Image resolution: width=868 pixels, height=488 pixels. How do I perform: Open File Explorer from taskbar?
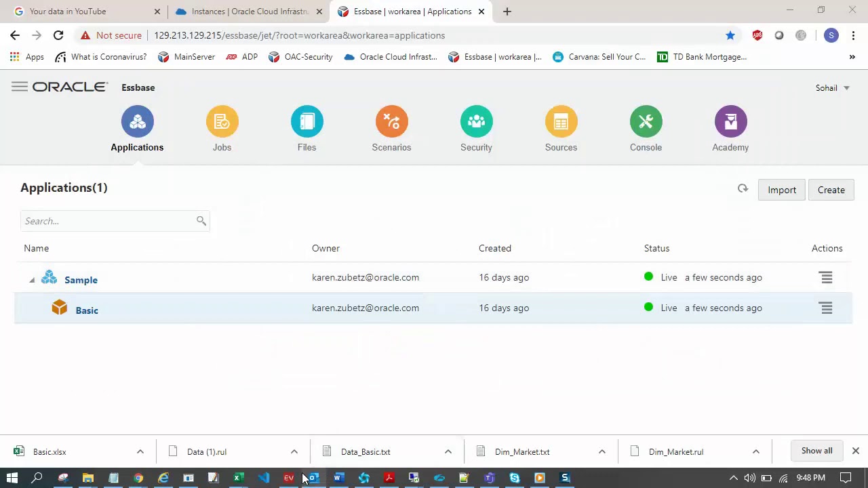88,478
